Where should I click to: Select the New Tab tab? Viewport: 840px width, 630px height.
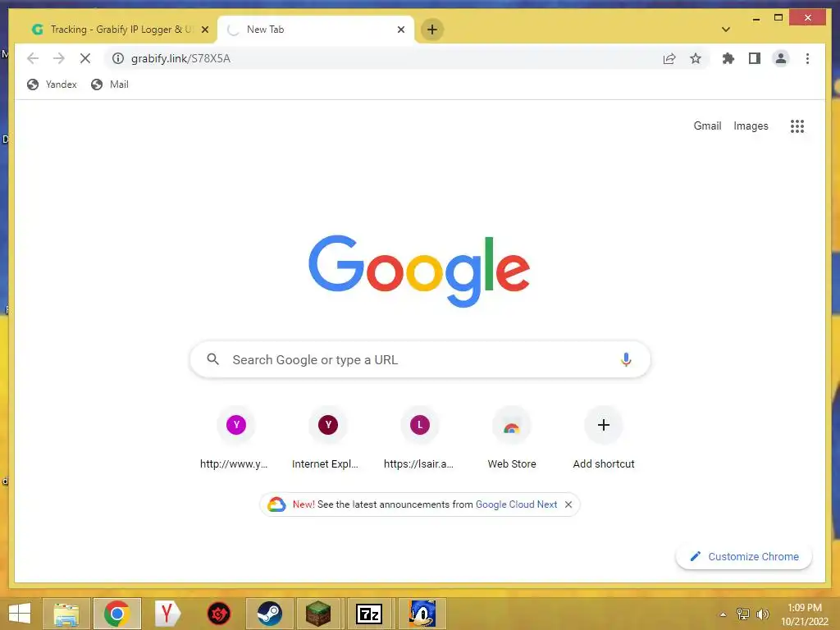coord(316,30)
